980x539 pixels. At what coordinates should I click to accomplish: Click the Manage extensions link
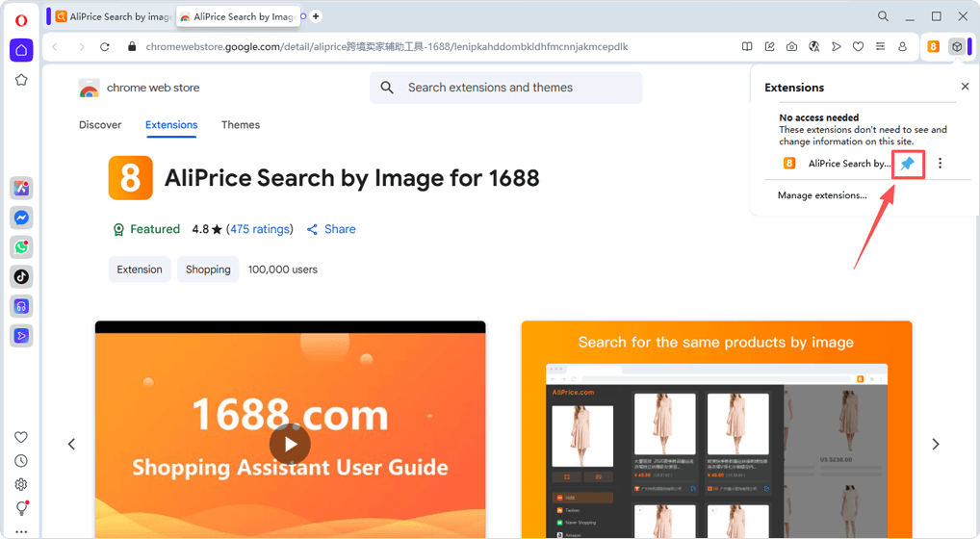(822, 195)
